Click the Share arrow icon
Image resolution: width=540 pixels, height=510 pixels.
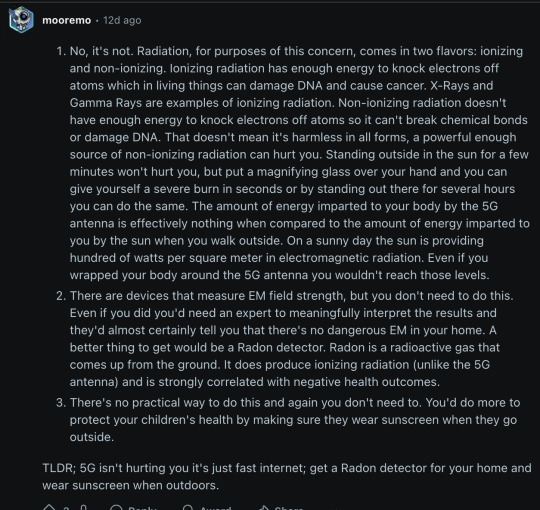pyautogui.click(x=263, y=508)
